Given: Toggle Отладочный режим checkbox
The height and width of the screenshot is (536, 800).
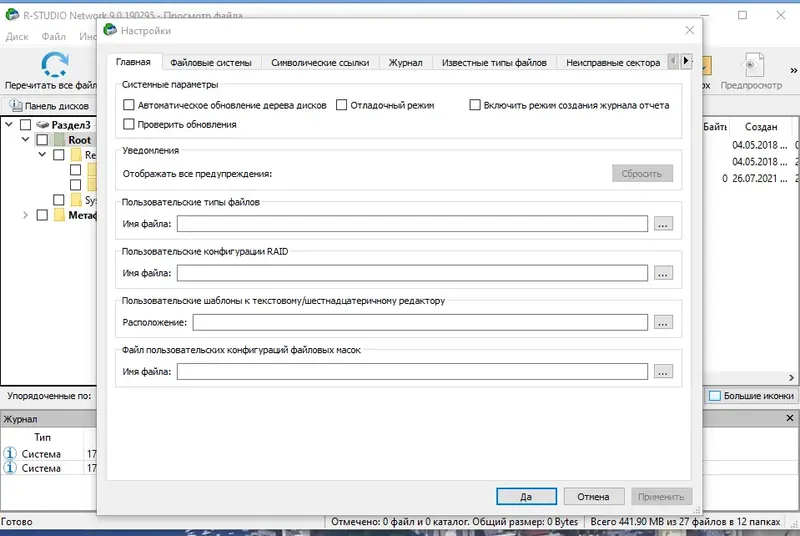Looking at the screenshot, I should click(x=341, y=105).
